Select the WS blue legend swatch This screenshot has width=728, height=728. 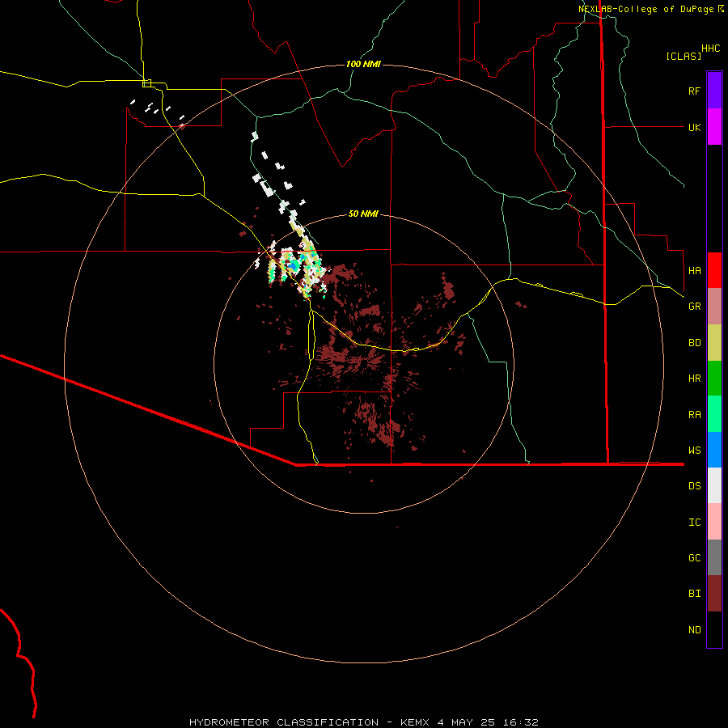coord(714,450)
